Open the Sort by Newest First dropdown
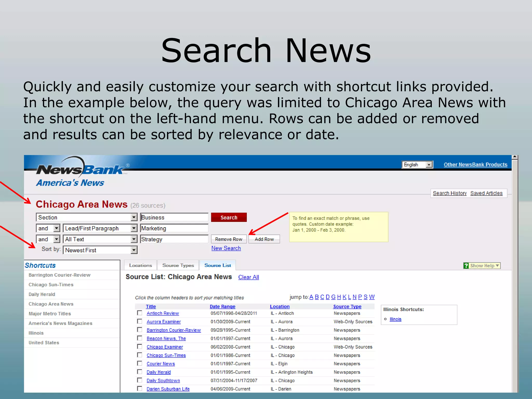Image resolution: width=532 pixels, height=399 pixels. [x=100, y=250]
